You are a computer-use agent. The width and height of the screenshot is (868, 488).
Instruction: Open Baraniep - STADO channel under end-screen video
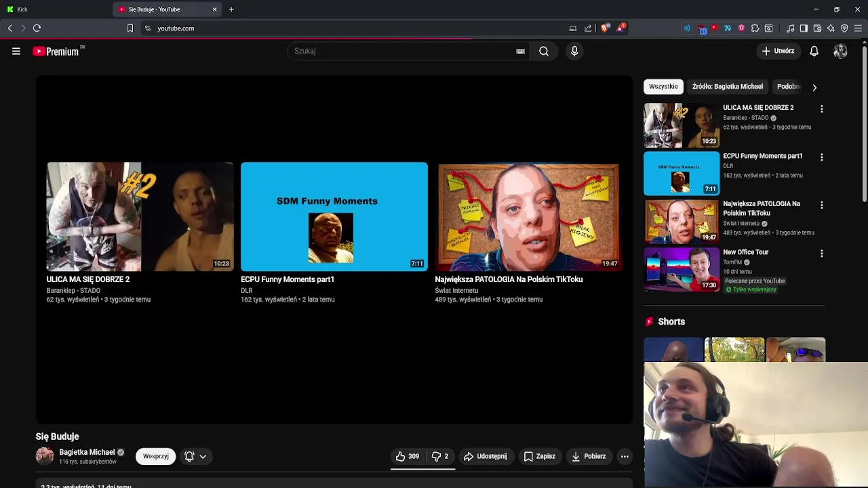coord(73,291)
